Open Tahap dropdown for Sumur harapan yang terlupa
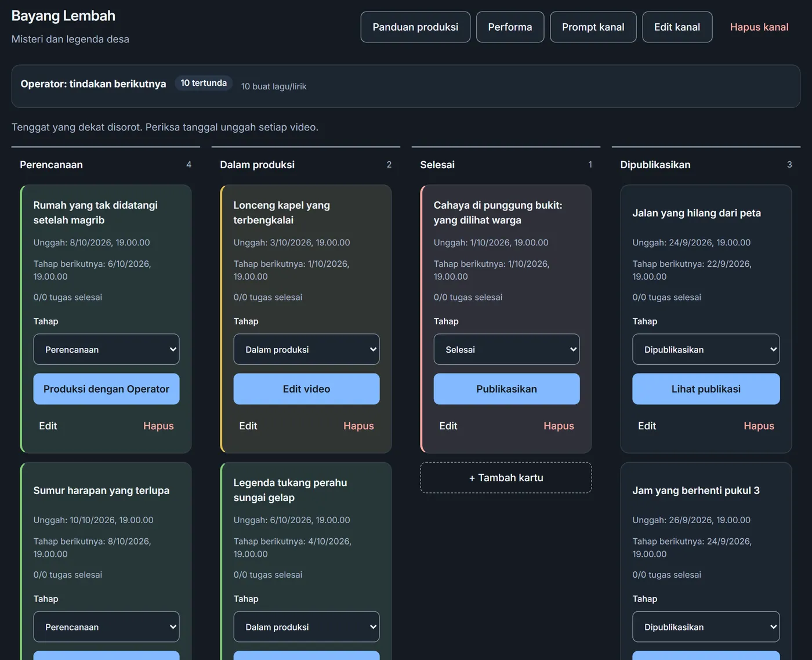812x660 pixels. pyautogui.click(x=106, y=627)
